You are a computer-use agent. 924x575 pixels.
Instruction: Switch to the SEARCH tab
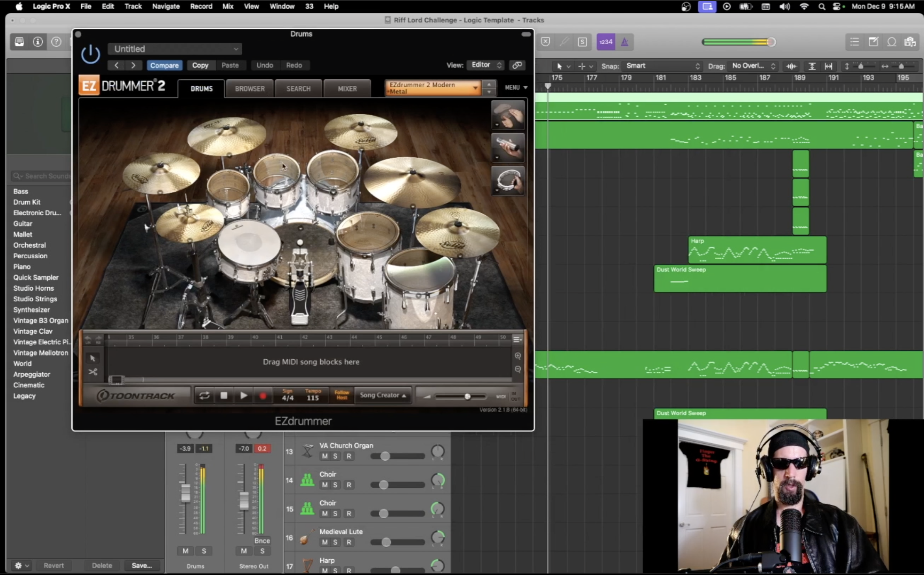coord(298,89)
